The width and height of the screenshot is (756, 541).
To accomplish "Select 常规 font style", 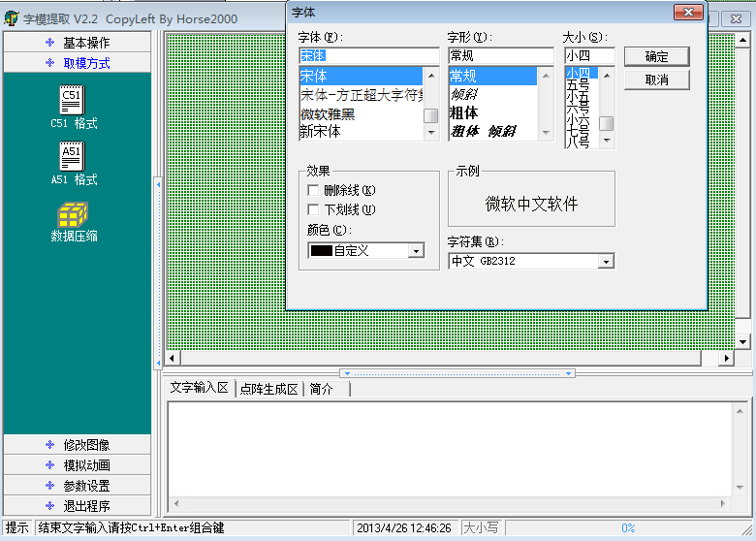I will pos(492,77).
